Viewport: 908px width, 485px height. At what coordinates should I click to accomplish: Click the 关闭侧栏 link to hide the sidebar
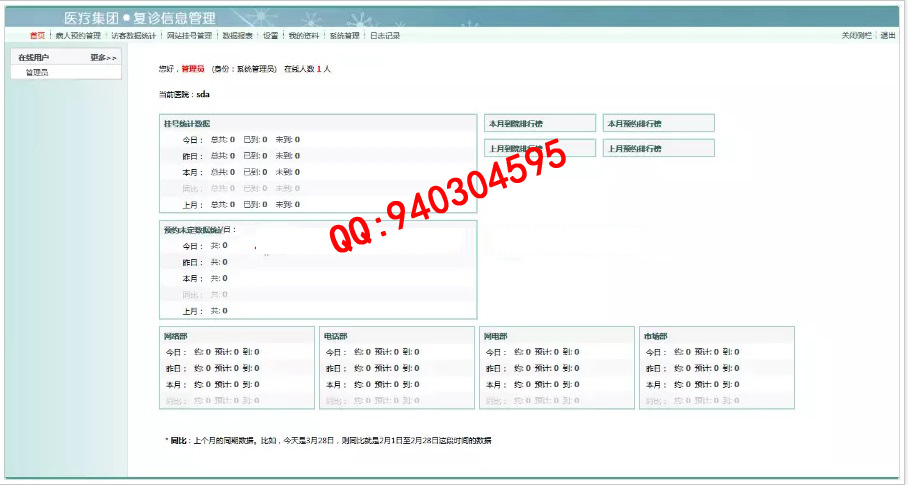857,35
